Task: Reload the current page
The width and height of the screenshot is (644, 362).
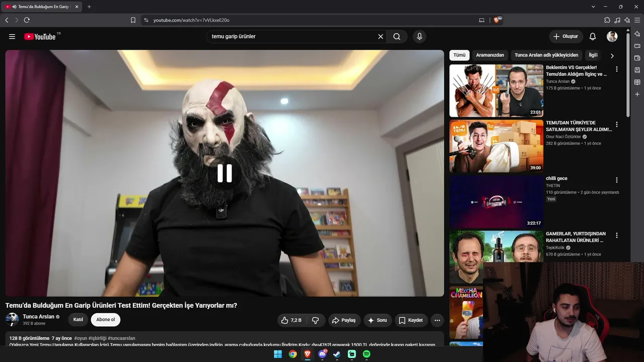Action: tap(27, 20)
